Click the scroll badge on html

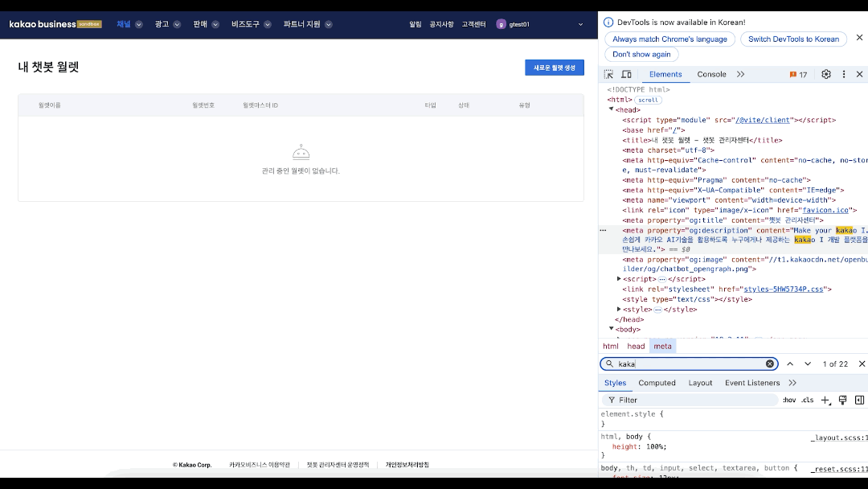tap(648, 100)
